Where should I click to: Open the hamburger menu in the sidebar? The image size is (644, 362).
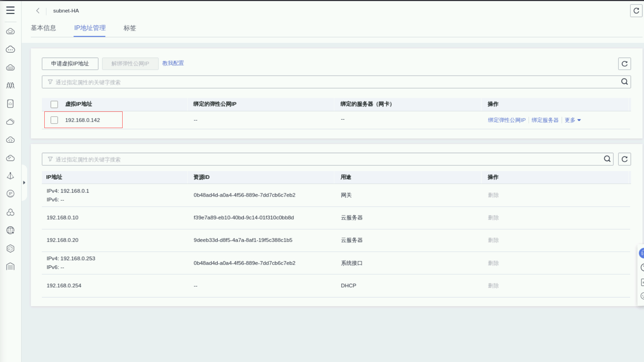[10, 10]
